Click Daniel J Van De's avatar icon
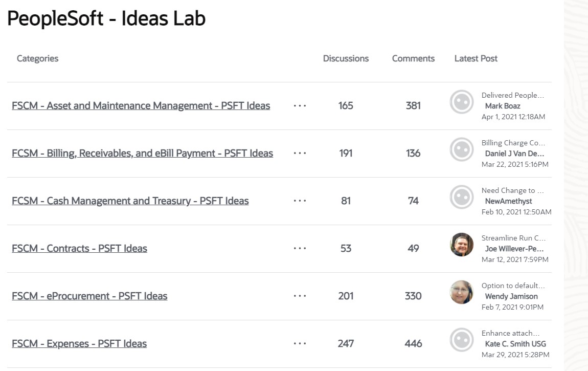This screenshot has height=371, width=588. pyautogui.click(x=462, y=149)
